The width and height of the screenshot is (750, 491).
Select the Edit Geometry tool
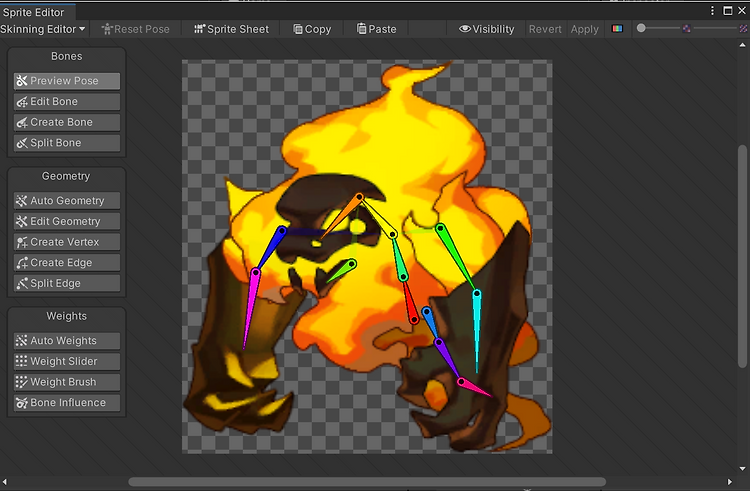click(66, 221)
